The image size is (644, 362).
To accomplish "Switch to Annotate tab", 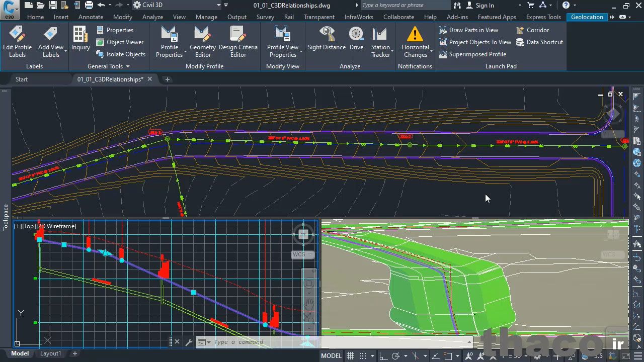I will (91, 17).
